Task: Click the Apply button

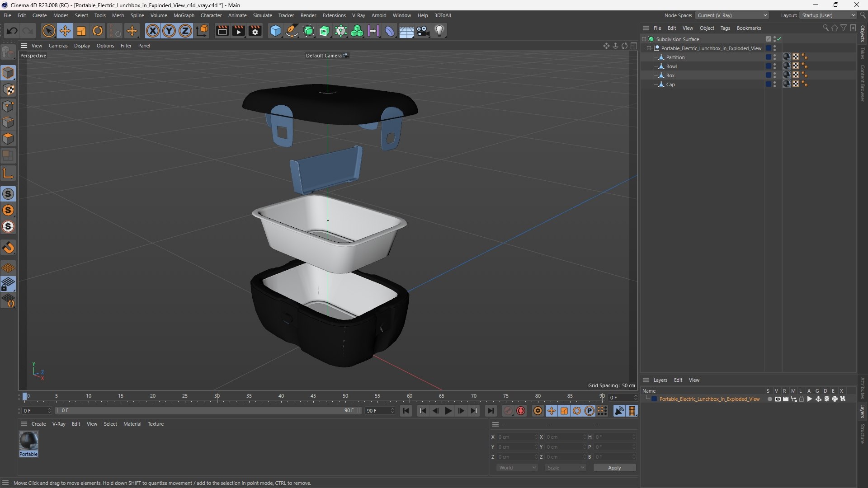Action: (614, 468)
